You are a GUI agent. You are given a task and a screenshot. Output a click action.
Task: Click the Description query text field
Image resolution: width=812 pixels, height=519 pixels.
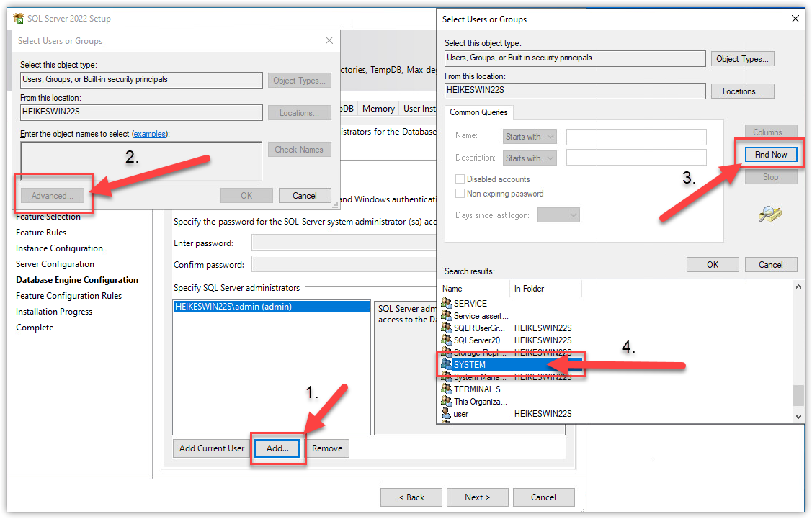coord(636,158)
